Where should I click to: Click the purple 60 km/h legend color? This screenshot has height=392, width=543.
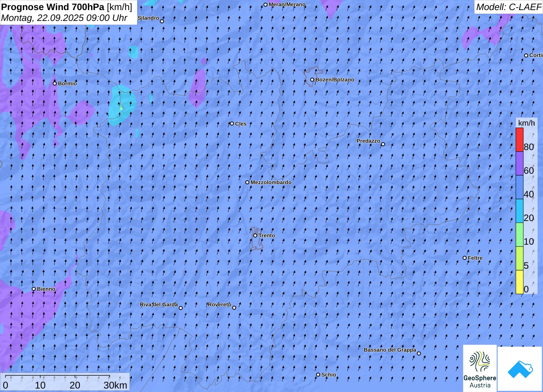[519, 163]
